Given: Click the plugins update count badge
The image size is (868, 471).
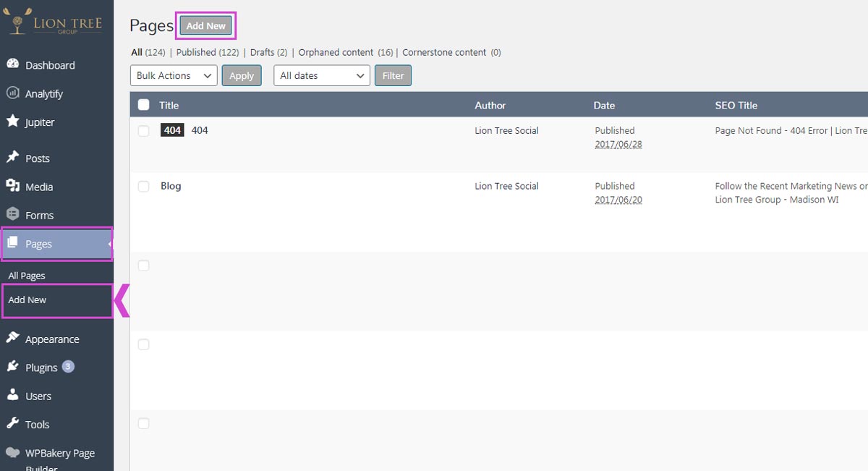Looking at the screenshot, I should pyautogui.click(x=68, y=366).
